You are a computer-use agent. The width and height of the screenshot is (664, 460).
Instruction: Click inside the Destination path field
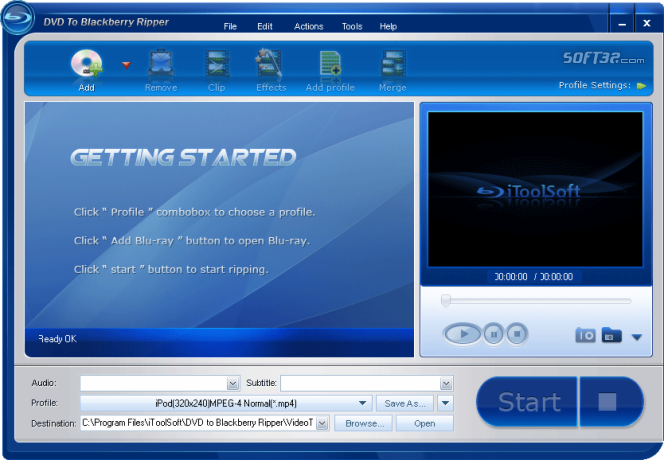199,423
